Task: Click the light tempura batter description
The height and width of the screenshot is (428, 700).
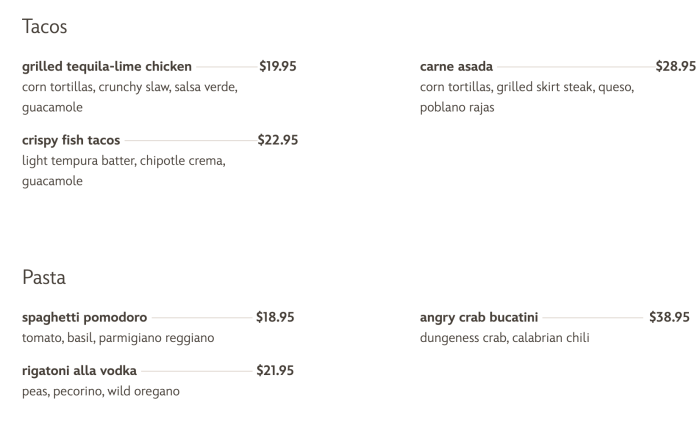Action: [124, 170]
